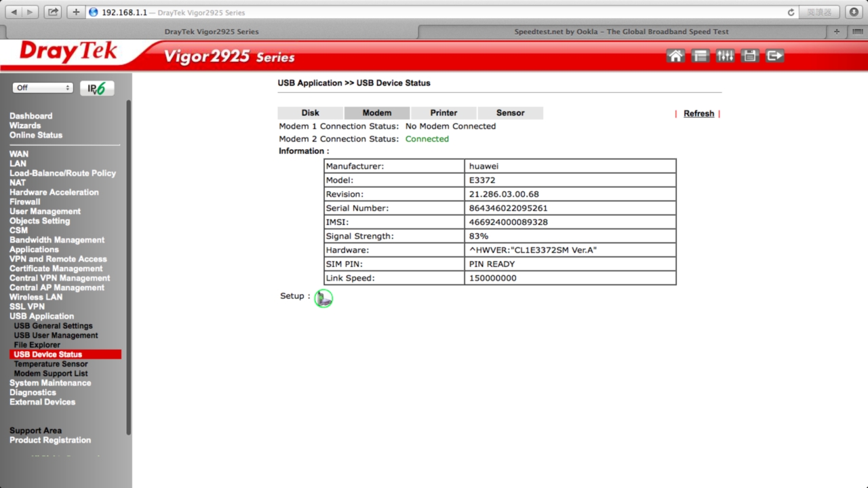This screenshot has width=868, height=488.
Task: Open Online Status menu
Action: [36, 135]
